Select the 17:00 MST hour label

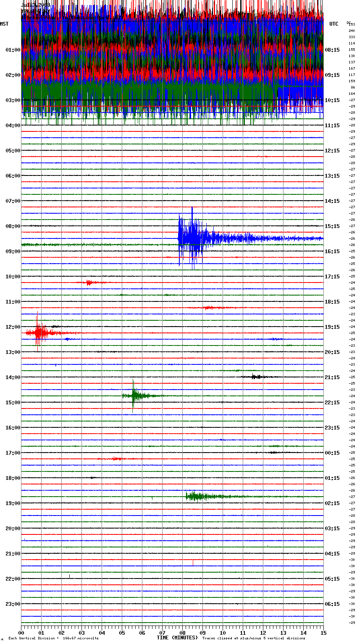click(x=13, y=453)
